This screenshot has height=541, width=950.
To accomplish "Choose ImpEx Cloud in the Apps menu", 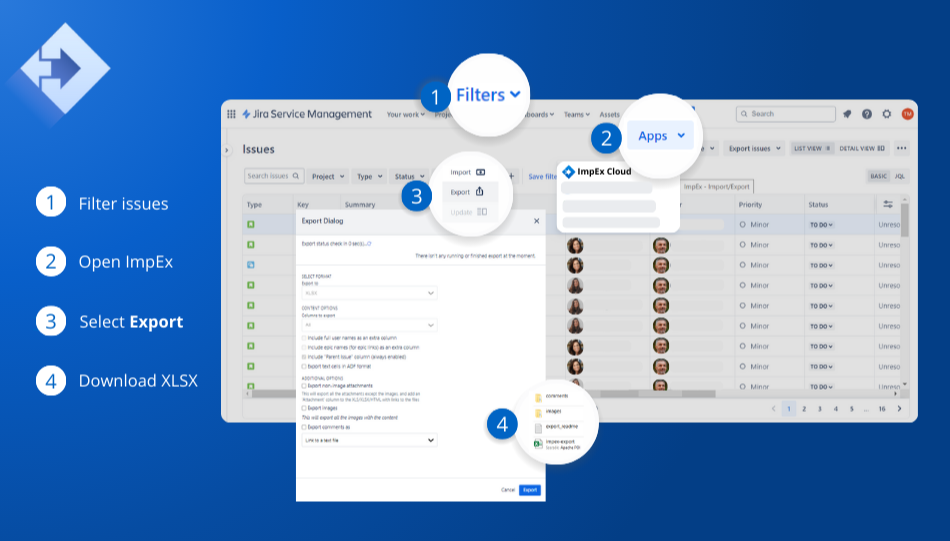I will tap(597, 171).
